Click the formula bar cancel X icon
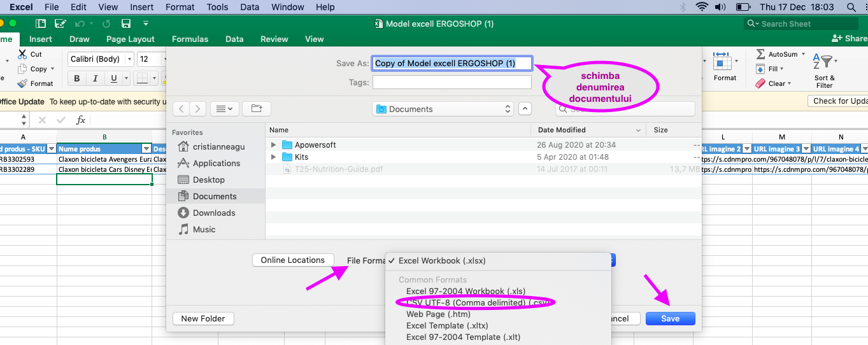The height and width of the screenshot is (345, 868). 42,120
